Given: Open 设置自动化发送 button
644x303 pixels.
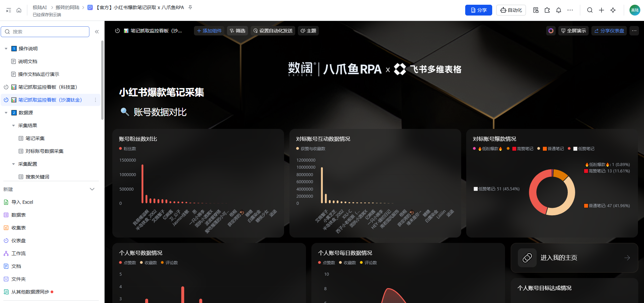Looking at the screenshot, I should [x=273, y=31].
